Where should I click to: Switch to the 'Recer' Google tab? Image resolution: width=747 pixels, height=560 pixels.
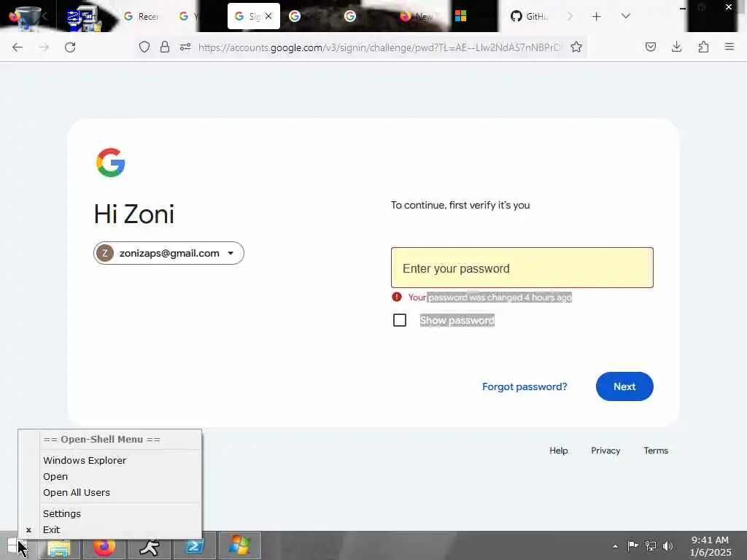[x=141, y=16]
